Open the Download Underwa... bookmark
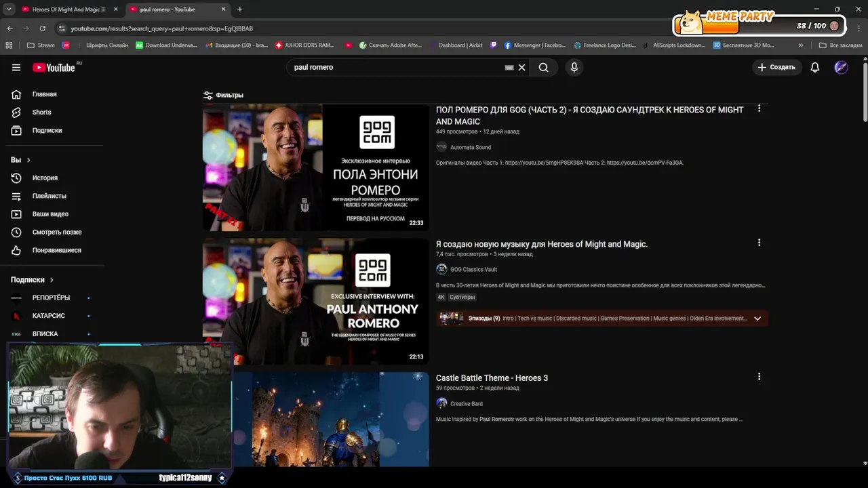This screenshot has height=488, width=868. (166, 45)
